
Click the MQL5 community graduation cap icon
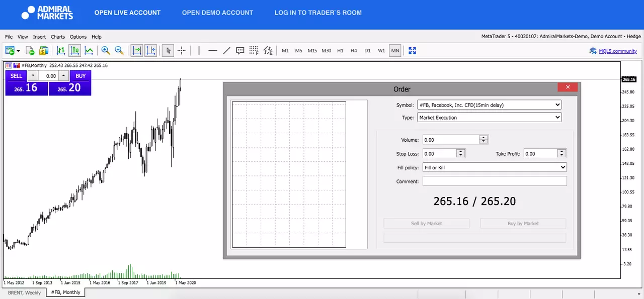click(593, 51)
